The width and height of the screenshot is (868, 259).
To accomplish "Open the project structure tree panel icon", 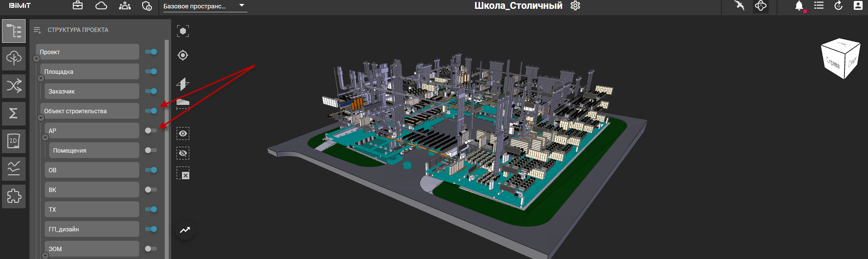I will pos(14,31).
